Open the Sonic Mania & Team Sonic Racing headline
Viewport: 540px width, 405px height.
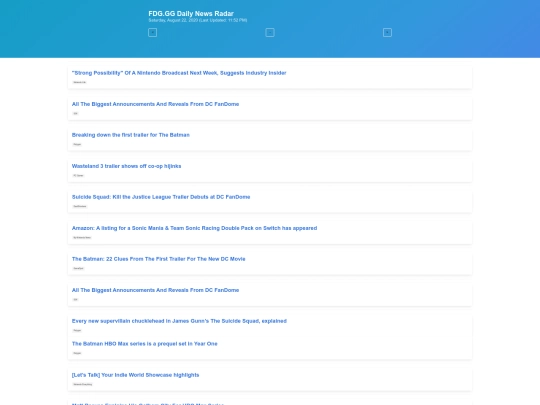click(x=194, y=228)
